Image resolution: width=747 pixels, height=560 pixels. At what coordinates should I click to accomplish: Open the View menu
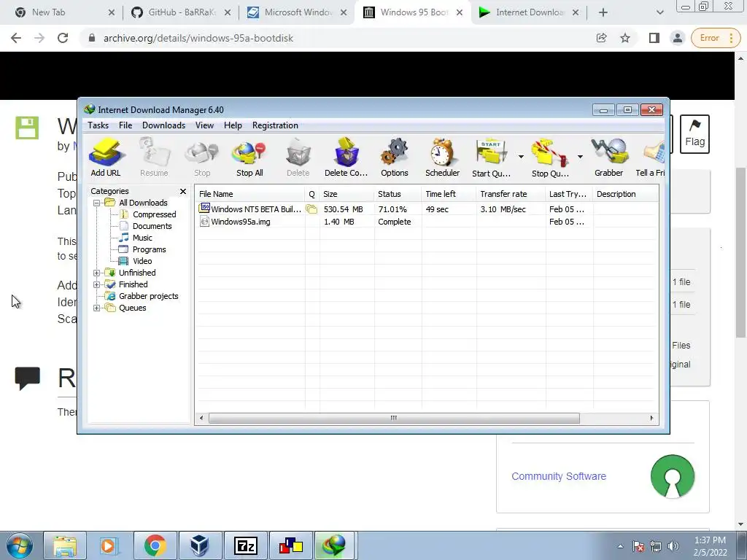tap(204, 125)
